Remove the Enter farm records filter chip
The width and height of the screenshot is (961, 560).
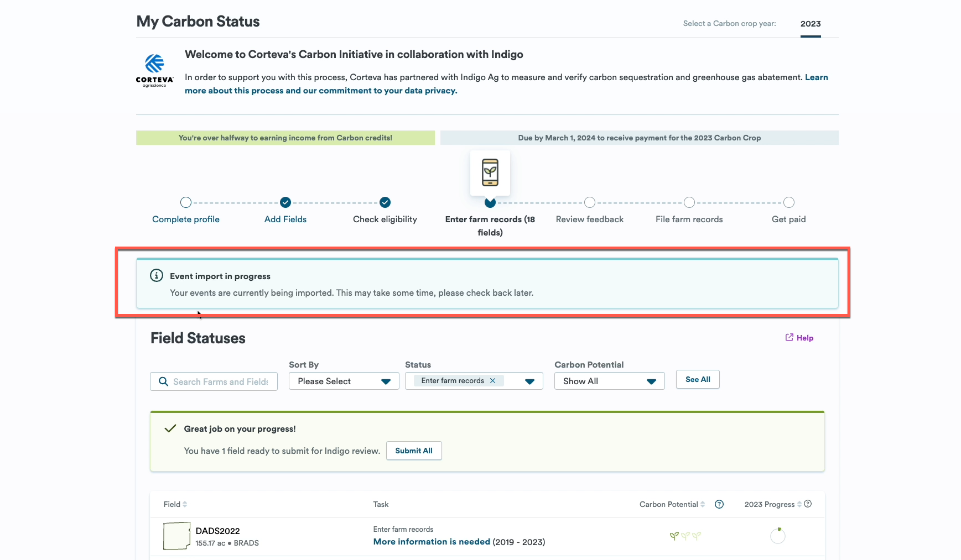(x=492, y=380)
